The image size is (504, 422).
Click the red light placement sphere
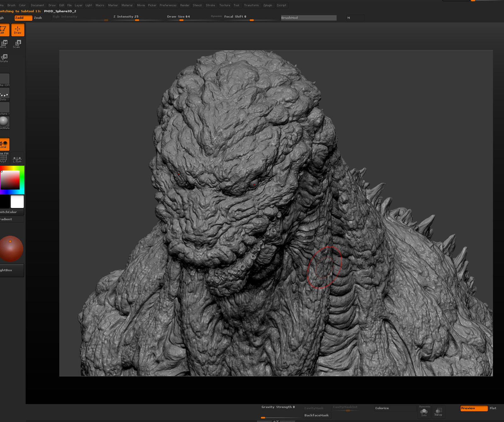11,249
